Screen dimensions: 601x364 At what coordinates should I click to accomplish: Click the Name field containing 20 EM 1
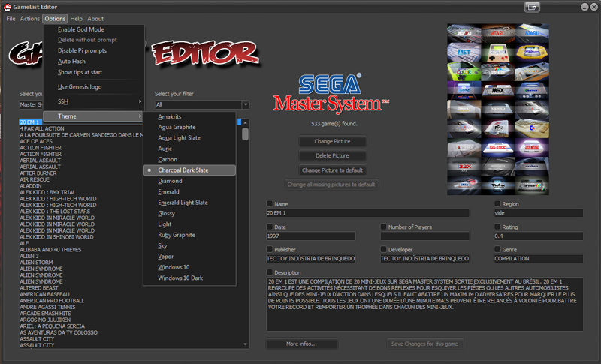368,213
